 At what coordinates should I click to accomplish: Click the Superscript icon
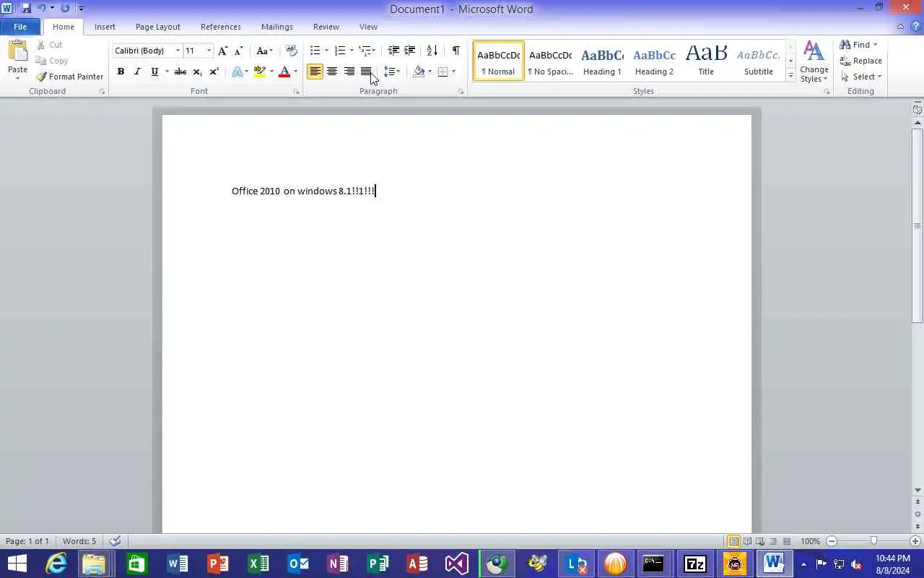coord(214,72)
